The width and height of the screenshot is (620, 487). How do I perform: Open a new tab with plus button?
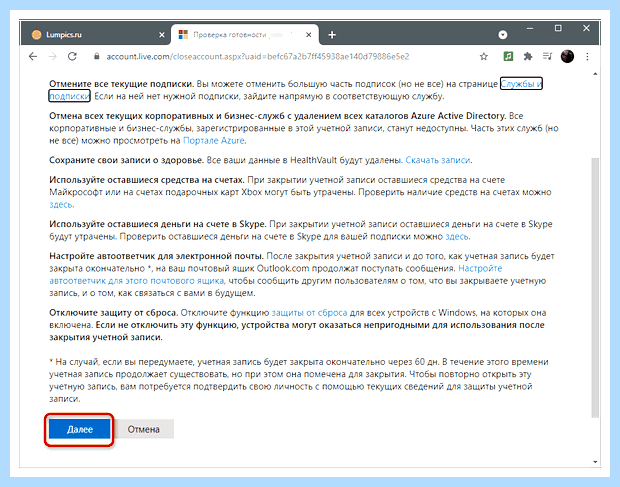pyautogui.click(x=332, y=35)
